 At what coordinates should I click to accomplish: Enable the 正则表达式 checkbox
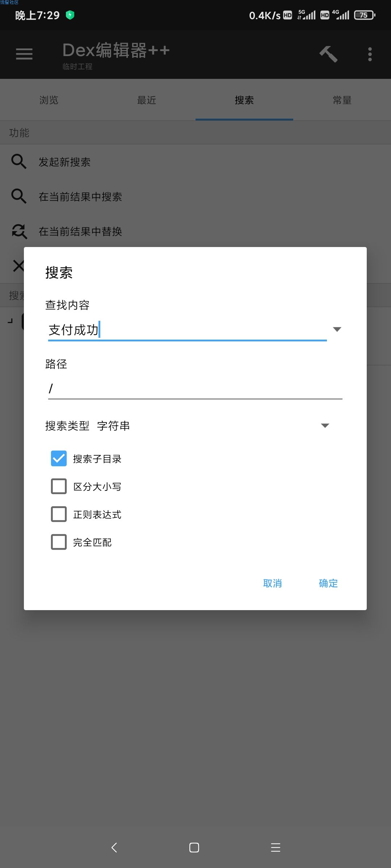pos(59,514)
